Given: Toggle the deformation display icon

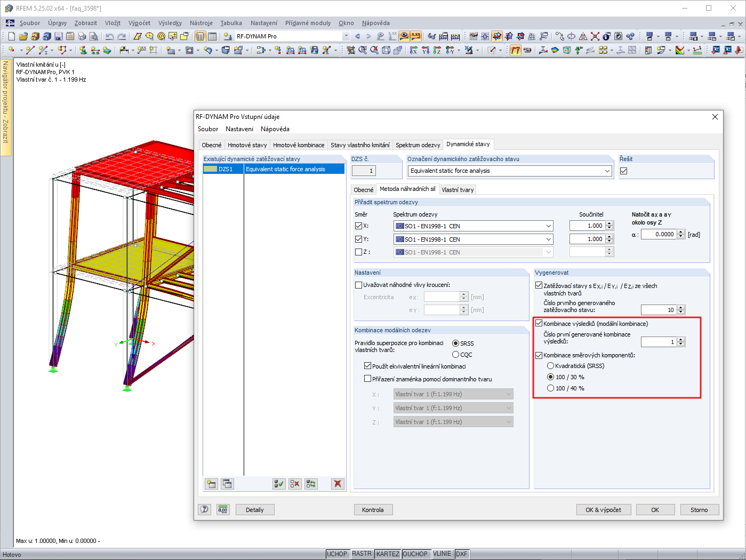Looking at the screenshot, I should pos(516,50).
